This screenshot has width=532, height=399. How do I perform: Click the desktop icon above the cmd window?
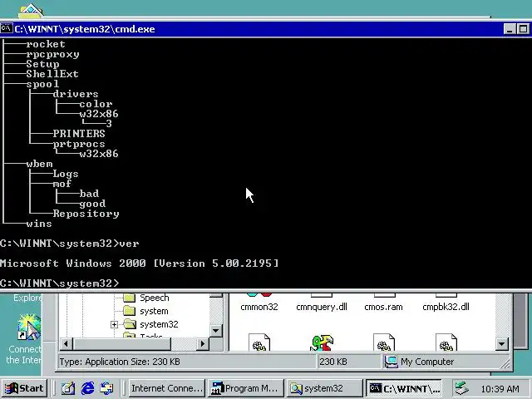coord(31,10)
